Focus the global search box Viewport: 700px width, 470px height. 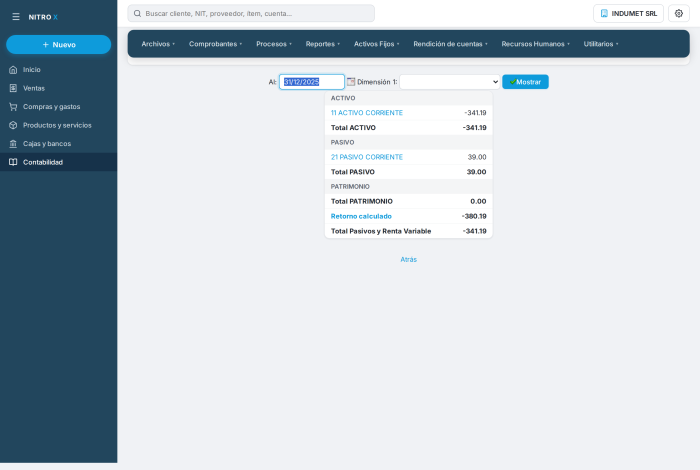click(x=251, y=13)
